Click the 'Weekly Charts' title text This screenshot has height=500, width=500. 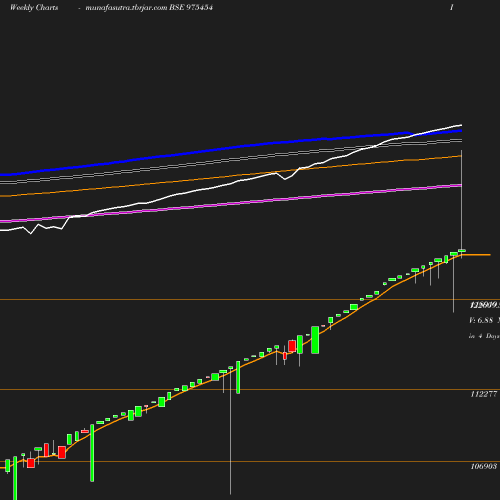[x=34, y=7]
